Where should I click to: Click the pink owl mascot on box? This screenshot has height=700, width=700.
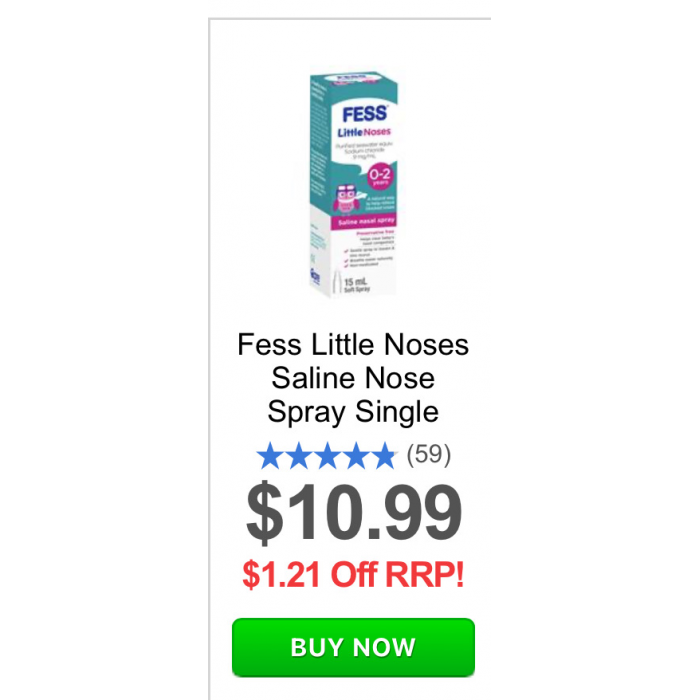[x=346, y=199]
